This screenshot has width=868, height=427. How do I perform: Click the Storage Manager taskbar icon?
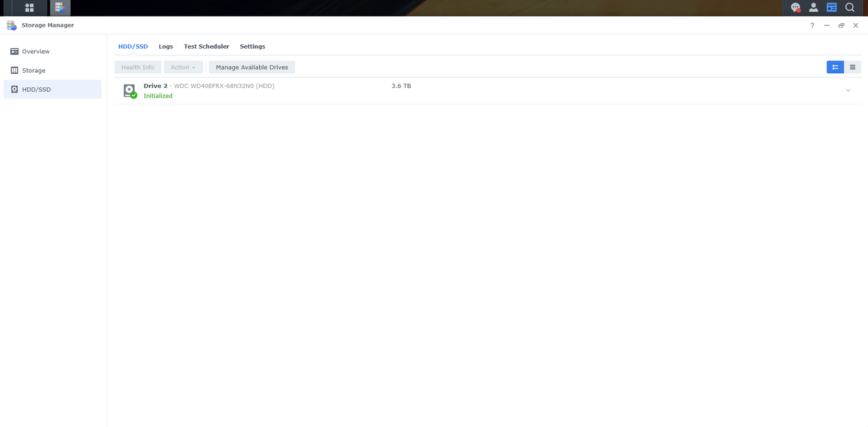click(x=60, y=8)
